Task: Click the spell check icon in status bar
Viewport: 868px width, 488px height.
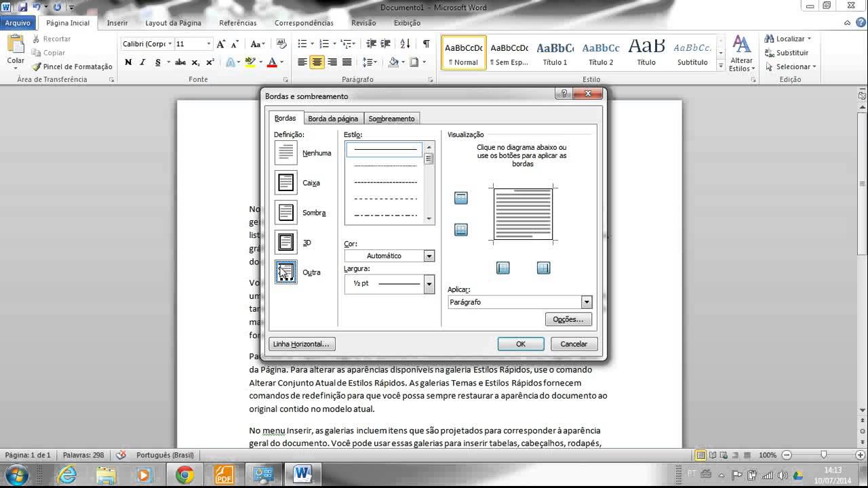Action: pyautogui.click(x=121, y=455)
